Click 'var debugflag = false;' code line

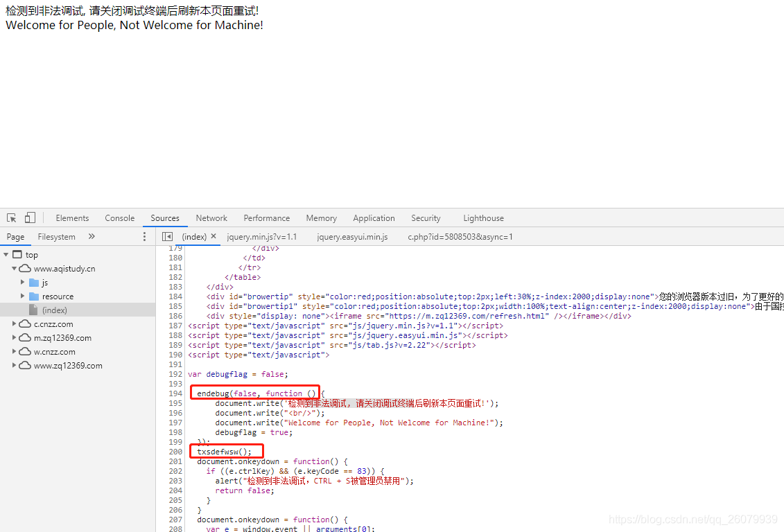coord(238,374)
